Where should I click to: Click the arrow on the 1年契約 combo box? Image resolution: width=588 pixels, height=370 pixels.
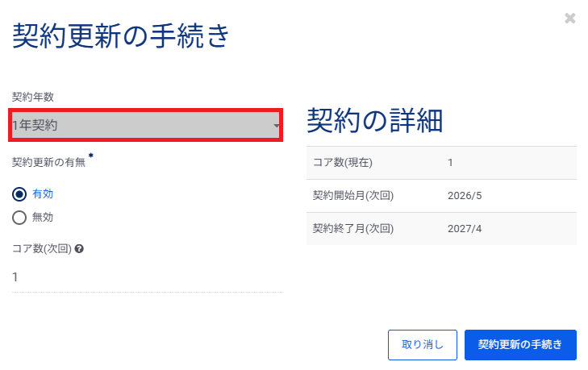(x=276, y=126)
